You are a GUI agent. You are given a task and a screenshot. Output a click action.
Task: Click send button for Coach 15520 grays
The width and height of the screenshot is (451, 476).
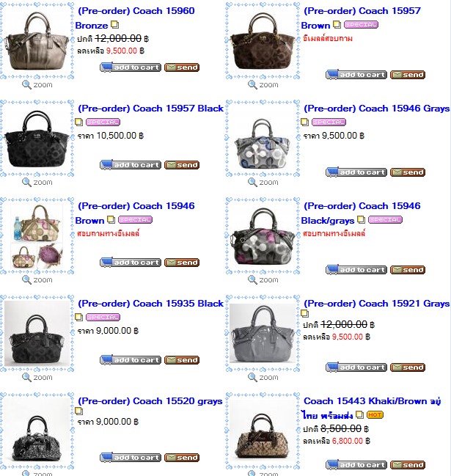coord(182,458)
